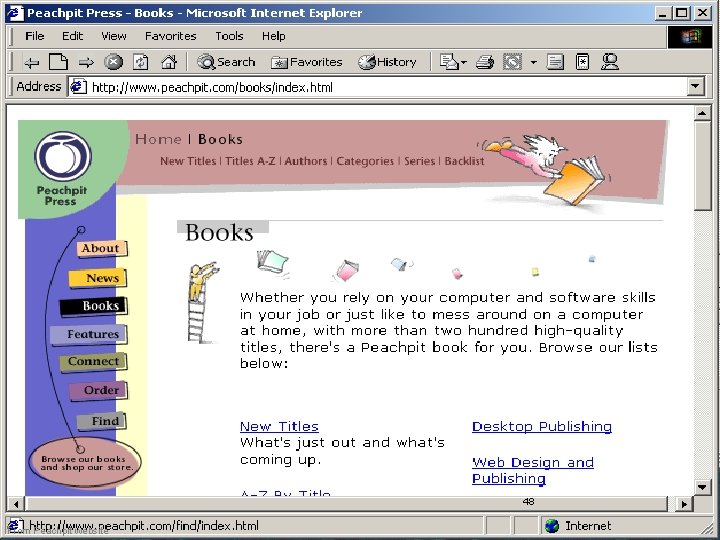Image resolution: width=720 pixels, height=540 pixels.
Task: Click the status bar page icon
Action: pyautogui.click(x=16, y=526)
